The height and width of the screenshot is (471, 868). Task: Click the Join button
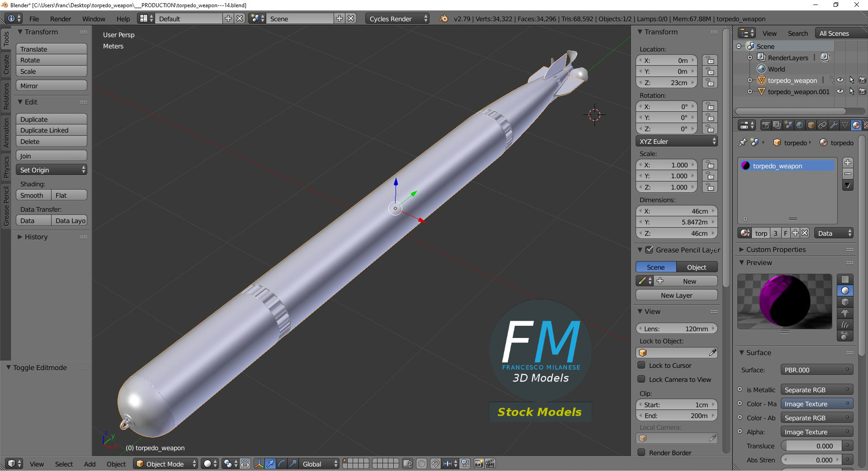tap(52, 156)
